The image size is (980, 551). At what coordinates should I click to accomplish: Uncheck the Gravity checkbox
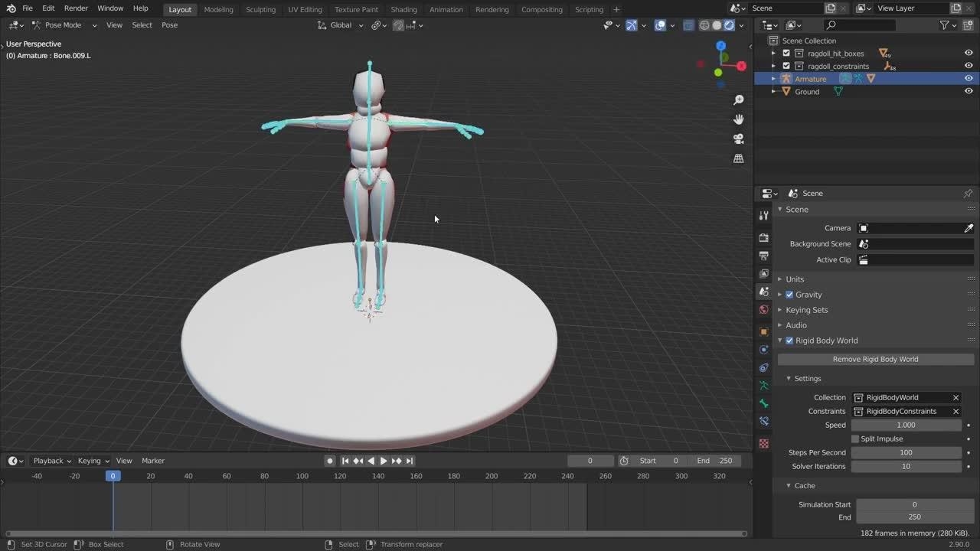[789, 295]
